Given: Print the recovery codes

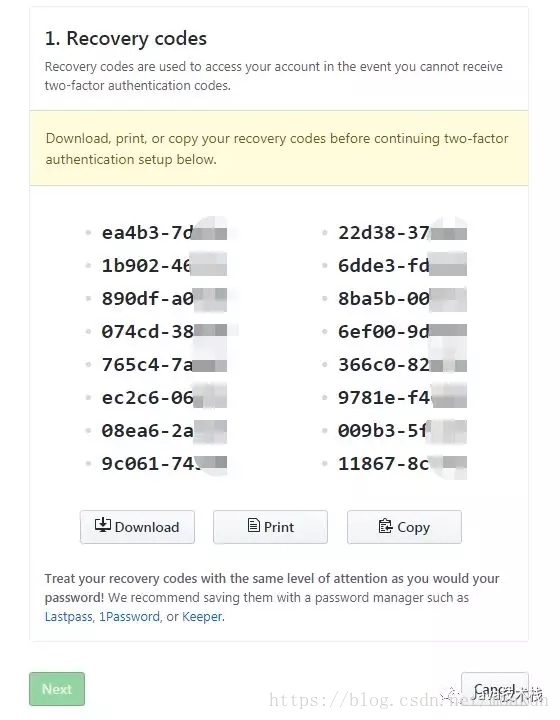Looking at the screenshot, I should pos(270,527).
